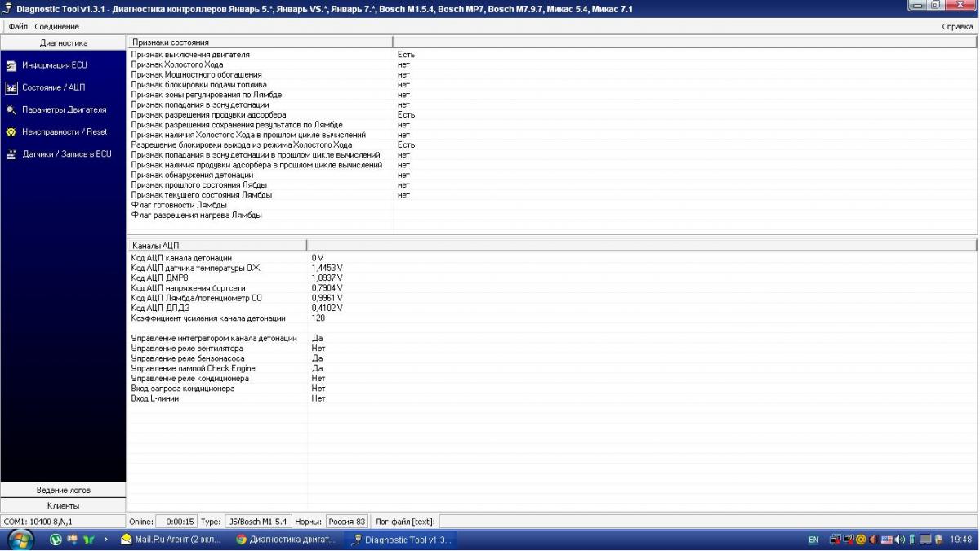The width and height of the screenshot is (980, 551).
Task: Select row Код АЦП ДМРВ
Action: [552, 278]
